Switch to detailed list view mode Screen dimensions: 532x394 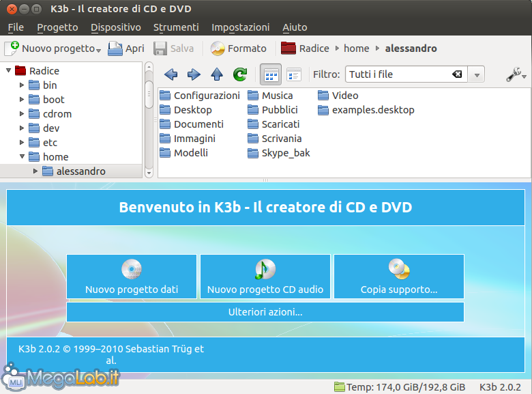pos(294,74)
